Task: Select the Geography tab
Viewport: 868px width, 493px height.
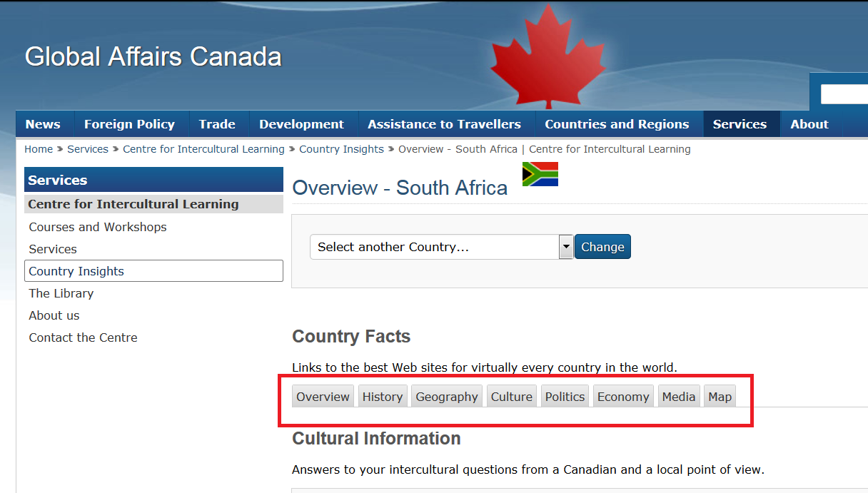Action: 447,397
